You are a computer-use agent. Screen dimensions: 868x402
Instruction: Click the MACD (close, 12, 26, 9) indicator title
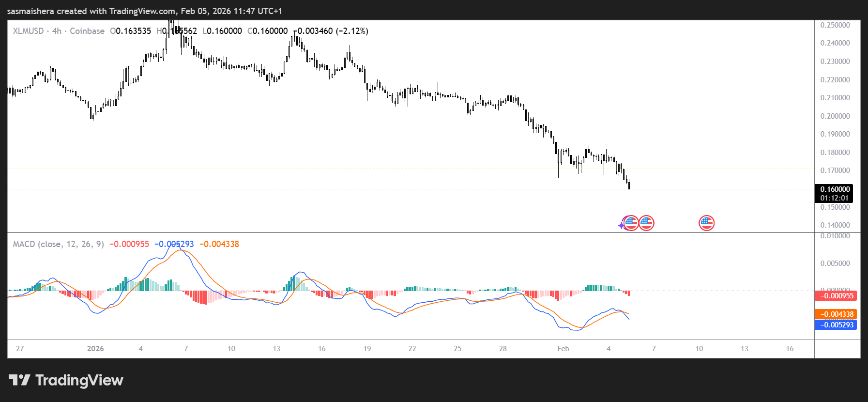pyautogui.click(x=59, y=244)
